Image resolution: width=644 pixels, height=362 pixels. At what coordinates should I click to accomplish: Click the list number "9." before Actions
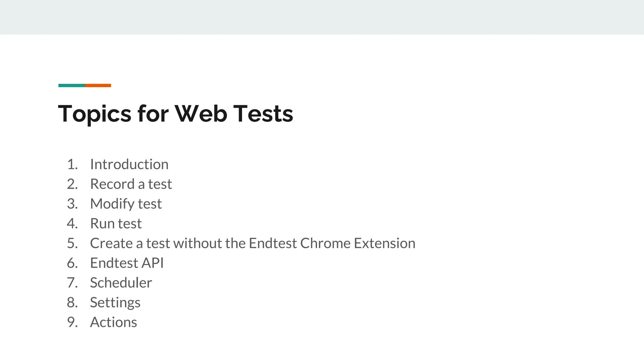pos(72,322)
